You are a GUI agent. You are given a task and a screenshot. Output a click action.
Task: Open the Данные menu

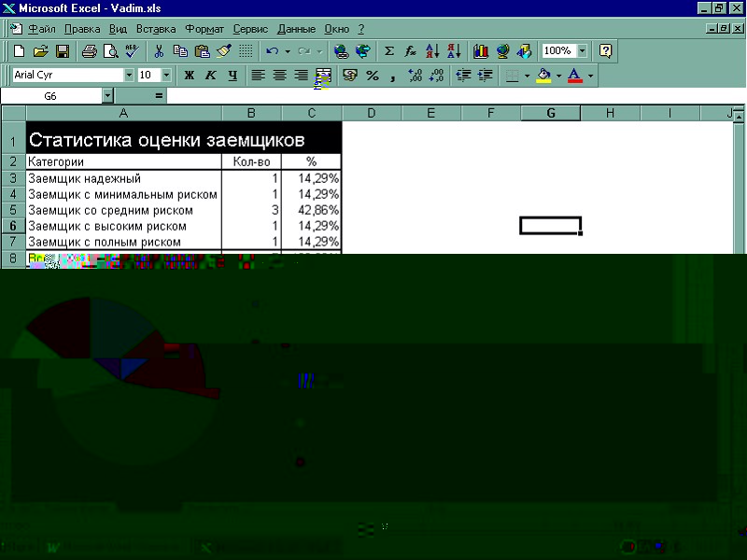pos(296,29)
